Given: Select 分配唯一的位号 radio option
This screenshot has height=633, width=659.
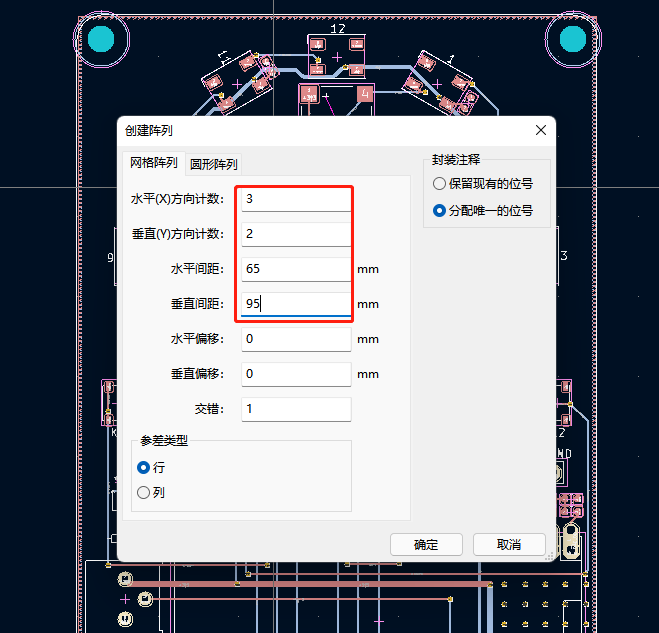Looking at the screenshot, I should tap(482, 210).
